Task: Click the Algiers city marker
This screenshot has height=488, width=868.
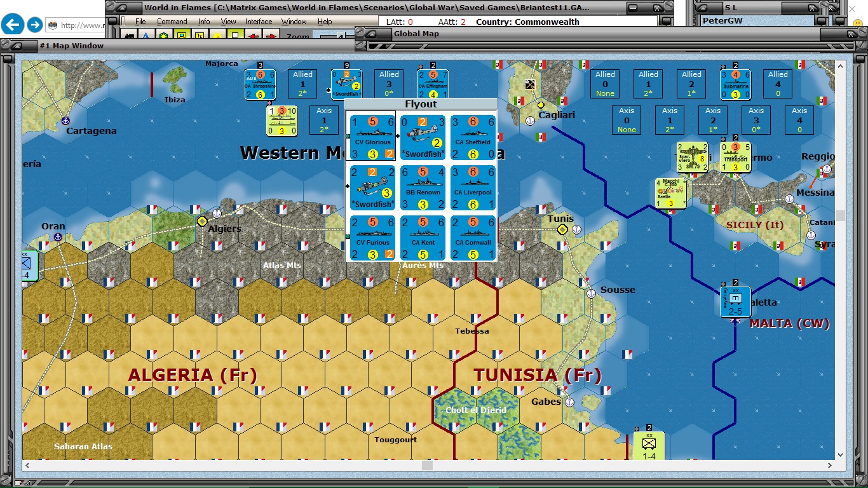Action: point(202,221)
